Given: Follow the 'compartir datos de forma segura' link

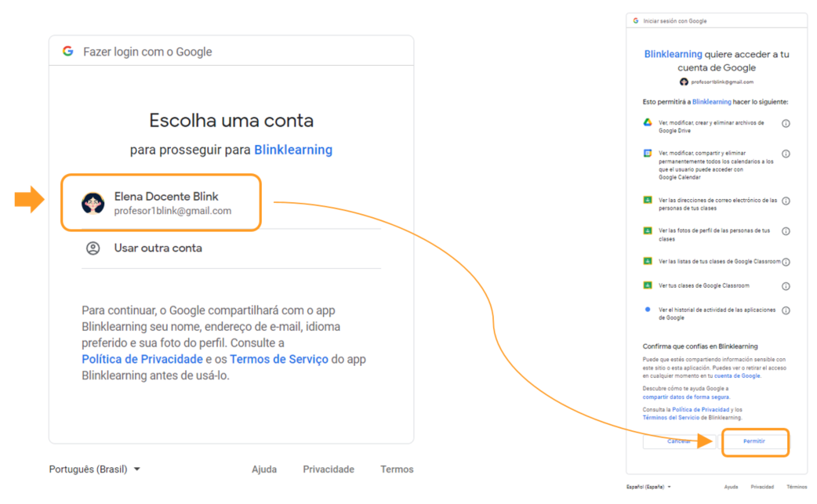Looking at the screenshot, I should pos(686,397).
